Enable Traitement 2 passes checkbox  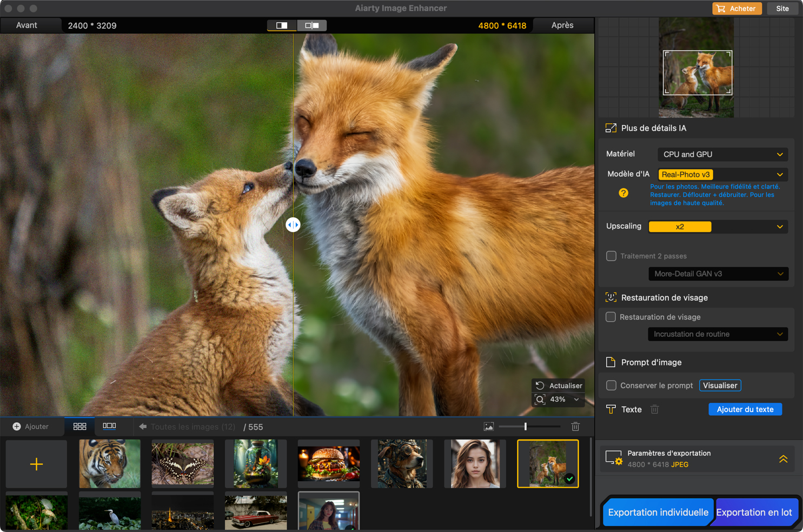(x=611, y=256)
